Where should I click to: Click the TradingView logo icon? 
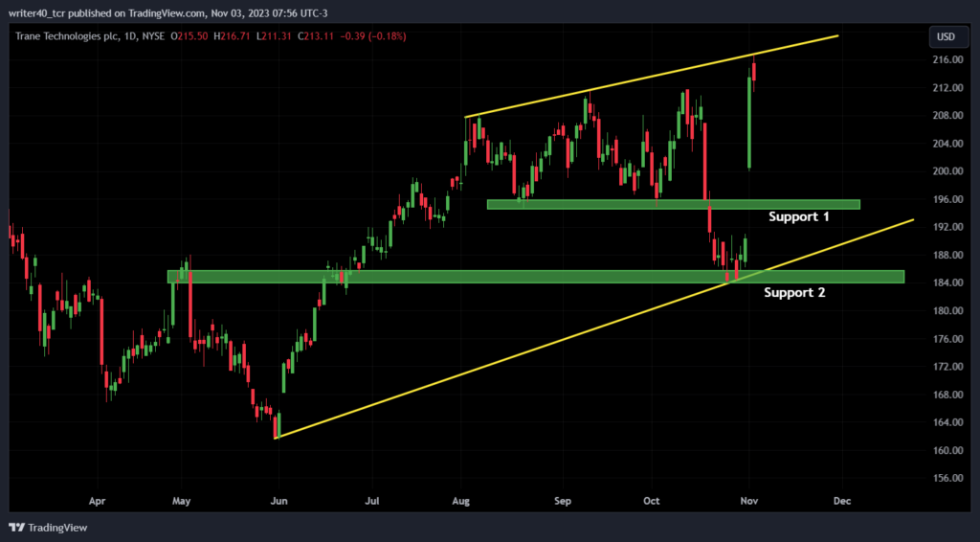point(16,528)
